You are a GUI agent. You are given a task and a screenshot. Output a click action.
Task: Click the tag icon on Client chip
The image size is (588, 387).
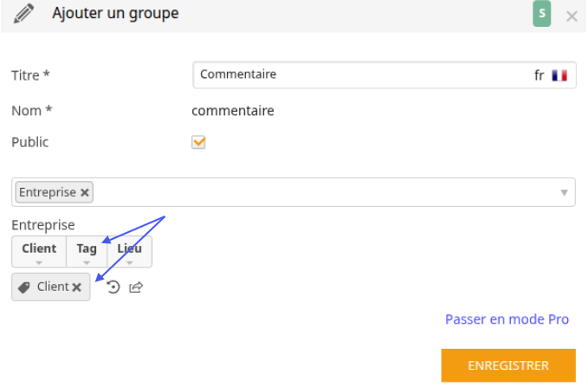pyautogui.click(x=24, y=287)
